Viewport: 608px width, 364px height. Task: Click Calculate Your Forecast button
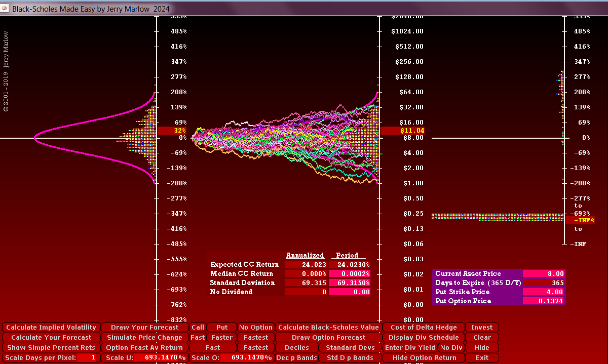pyautogui.click(x=51, y=338)
